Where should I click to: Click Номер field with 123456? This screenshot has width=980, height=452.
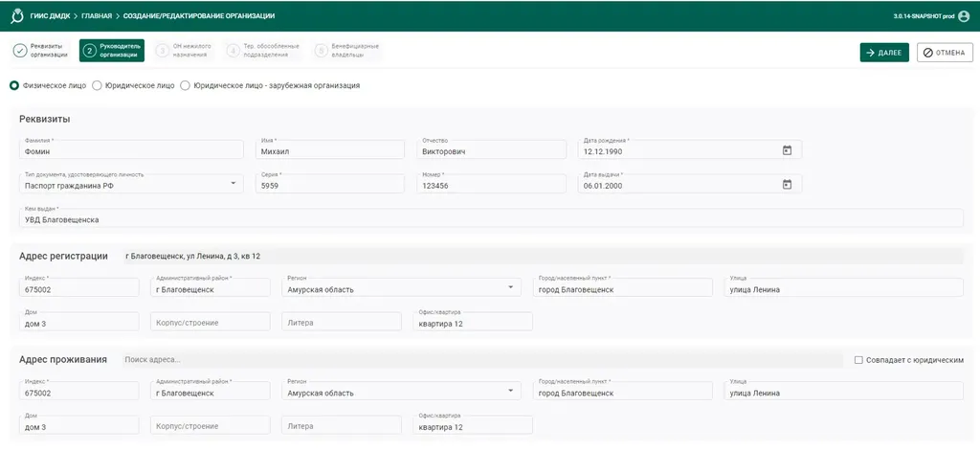[491, 183]
